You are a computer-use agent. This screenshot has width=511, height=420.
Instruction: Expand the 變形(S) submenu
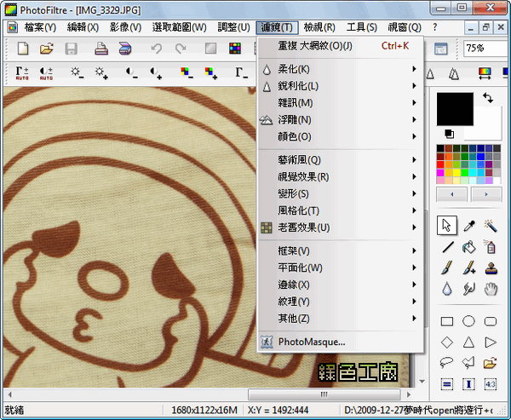[x=340, y=194]
